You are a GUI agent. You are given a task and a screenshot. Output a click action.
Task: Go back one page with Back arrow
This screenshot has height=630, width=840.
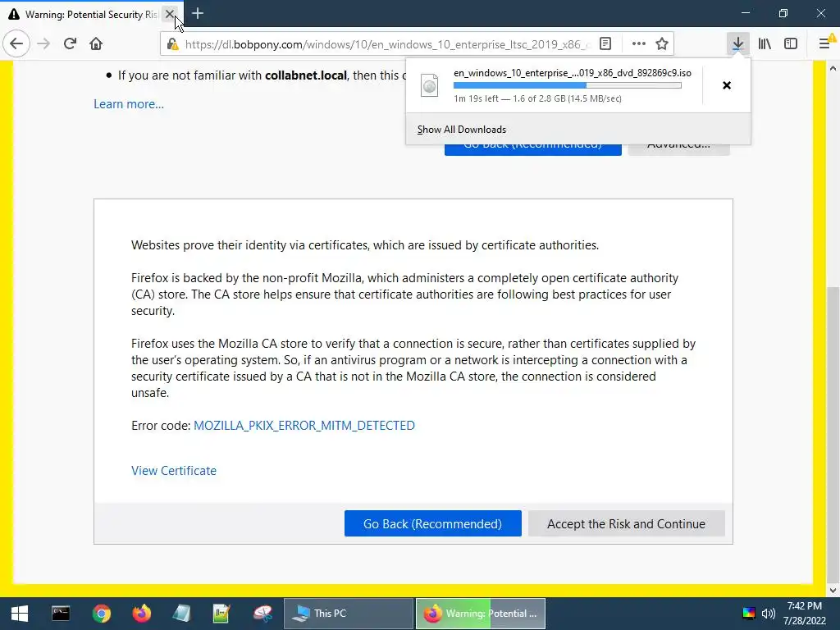[16, 43]
